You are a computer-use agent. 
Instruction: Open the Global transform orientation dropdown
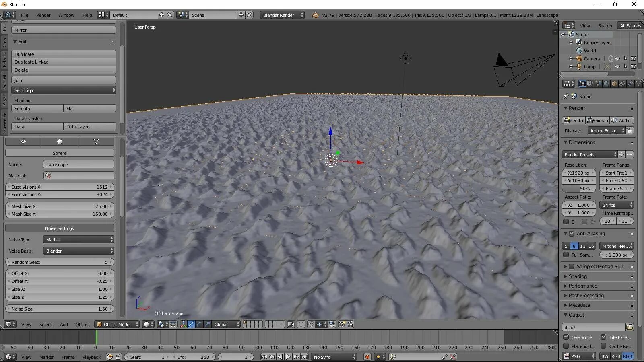pyautogui.click(x=226, y=324)
